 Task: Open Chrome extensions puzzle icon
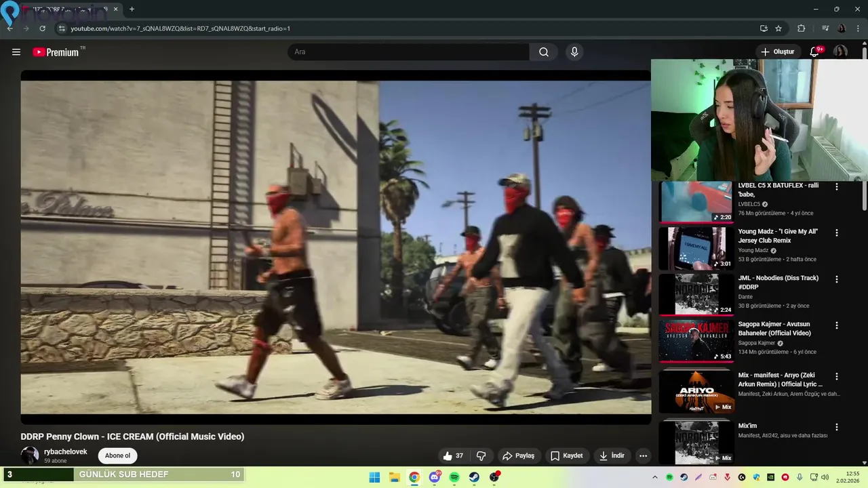pyautogui.click(x=801, y=28)
